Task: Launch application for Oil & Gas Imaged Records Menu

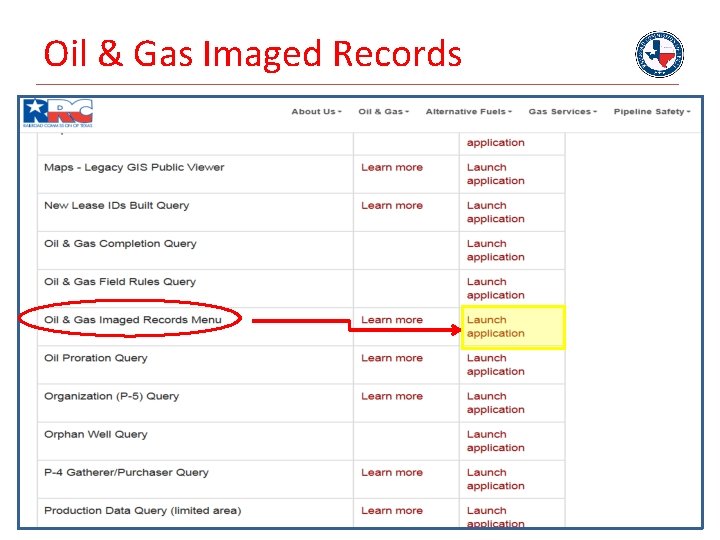Action: (495, 326)
